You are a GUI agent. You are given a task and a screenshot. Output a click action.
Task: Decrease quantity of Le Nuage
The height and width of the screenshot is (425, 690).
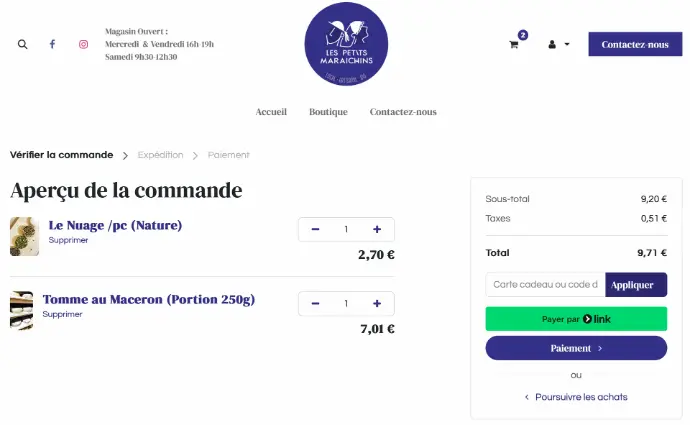pyautogui.click(x=315, y=229)
